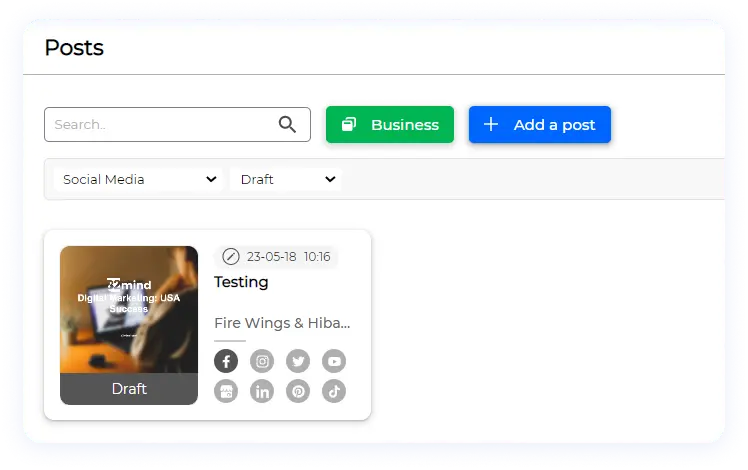
Task: Click the Facebook icon on the Testing post
Action: pos(226,361)
